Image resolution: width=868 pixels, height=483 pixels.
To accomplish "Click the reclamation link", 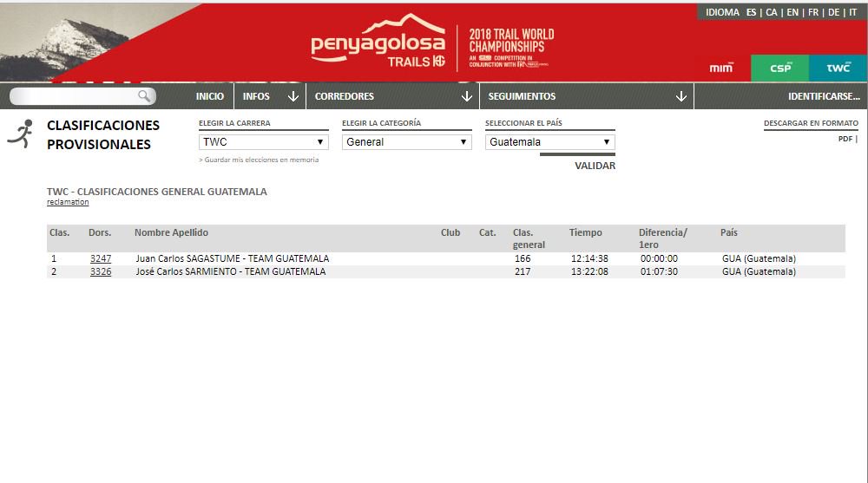I will pyautogui.click(x=68, y=203).
